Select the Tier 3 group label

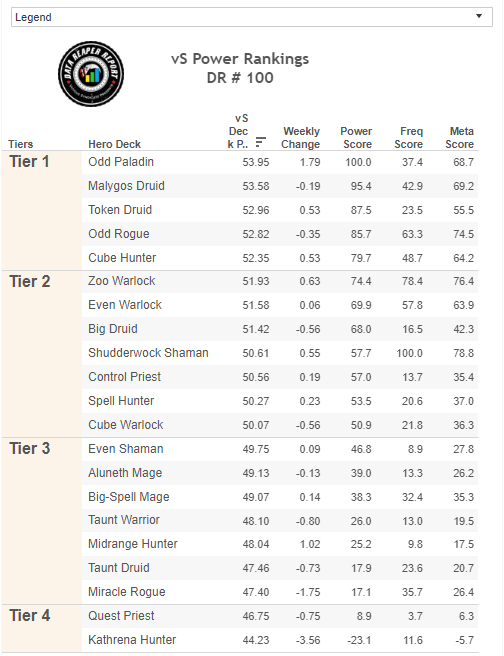pos(30,448)
